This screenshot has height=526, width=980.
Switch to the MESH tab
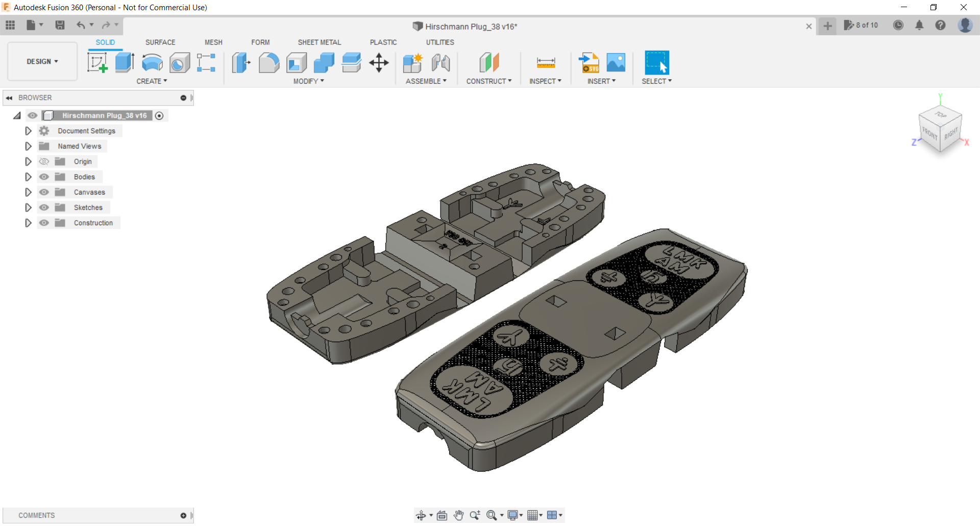coord(213,42)
